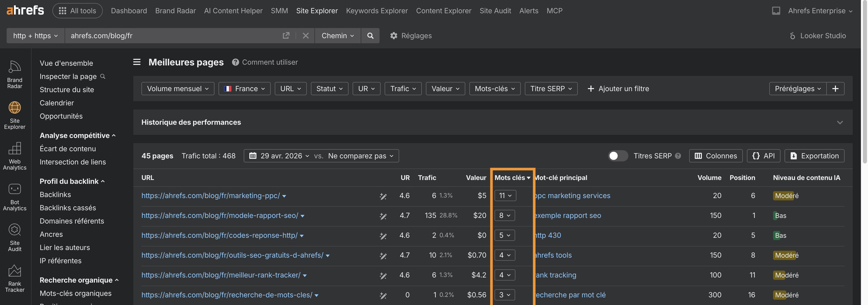Screen dimensions: 868x305
Task: Open the Trafic filter dropdown
Action: pos(403,88)
